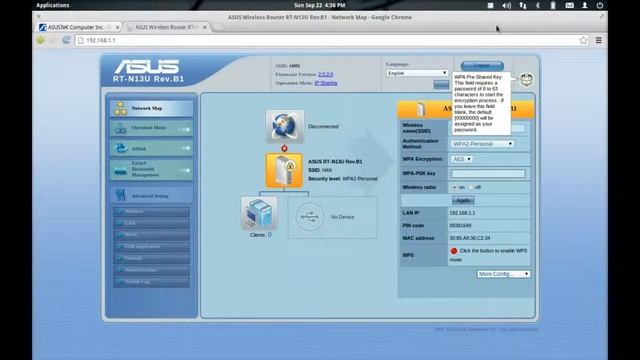
Task: Click the Security level WPA2-Personal text
Action: tap(343, 179)
